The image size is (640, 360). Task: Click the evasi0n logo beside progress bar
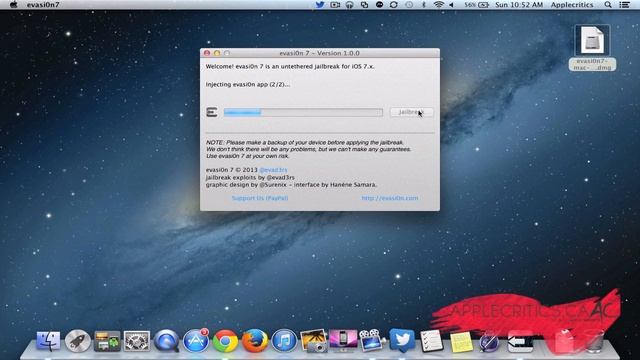click(212, 112)
